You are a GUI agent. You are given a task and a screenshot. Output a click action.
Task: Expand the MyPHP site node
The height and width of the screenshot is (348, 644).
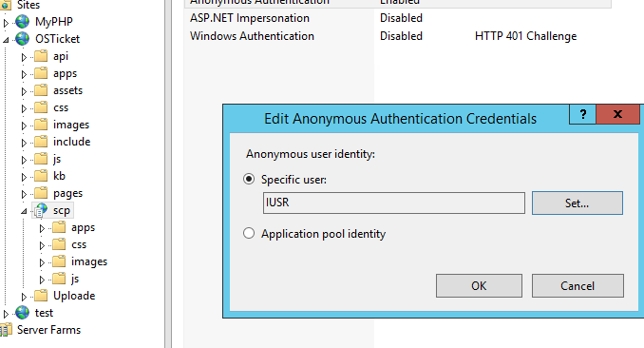coord(6,23)
